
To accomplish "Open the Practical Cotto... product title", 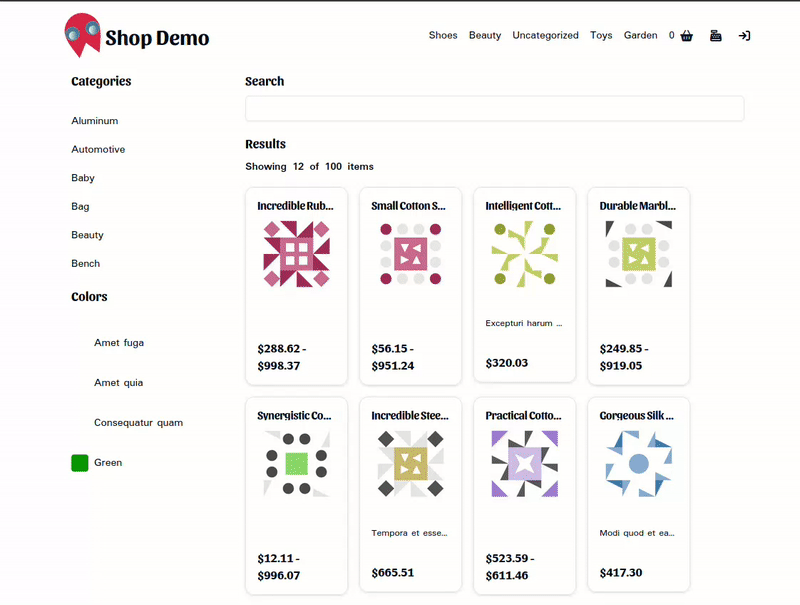I will click(x=523, y=415).
